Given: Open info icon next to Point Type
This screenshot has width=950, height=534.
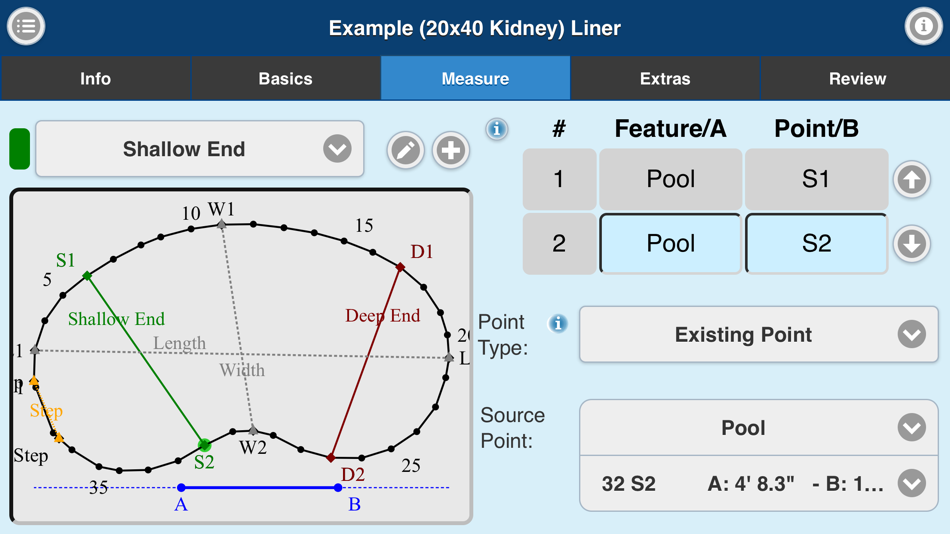Looking at the screenshot, I should click(558, 324).
